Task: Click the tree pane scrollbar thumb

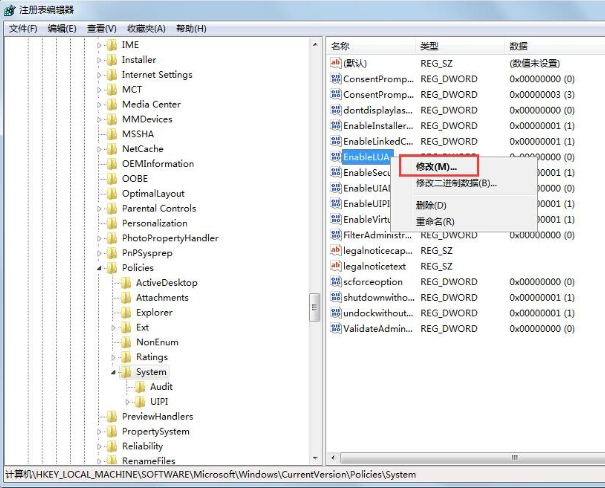Action: [315, 307]
